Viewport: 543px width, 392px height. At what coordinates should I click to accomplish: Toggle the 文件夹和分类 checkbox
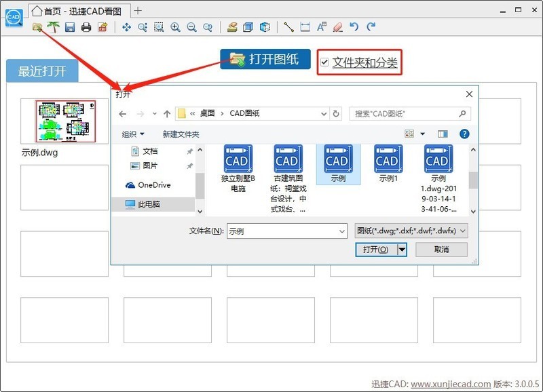pyautogui.click(x=324, y=60)
